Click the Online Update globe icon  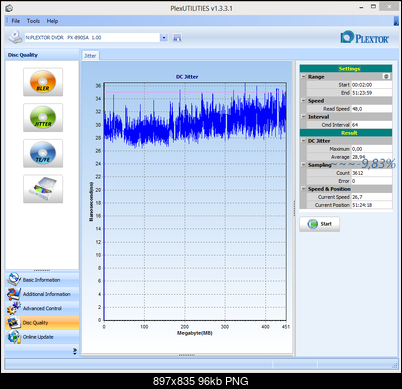[14, 337]
